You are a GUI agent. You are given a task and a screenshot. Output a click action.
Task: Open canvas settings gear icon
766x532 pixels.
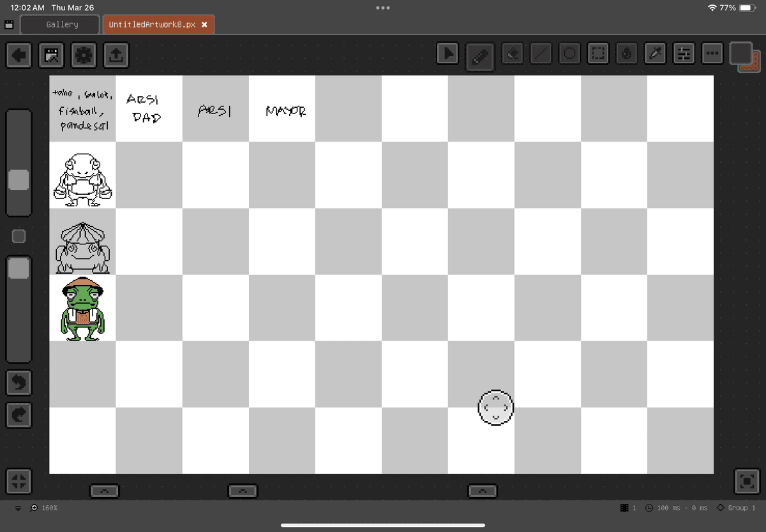tap(84, 55)
